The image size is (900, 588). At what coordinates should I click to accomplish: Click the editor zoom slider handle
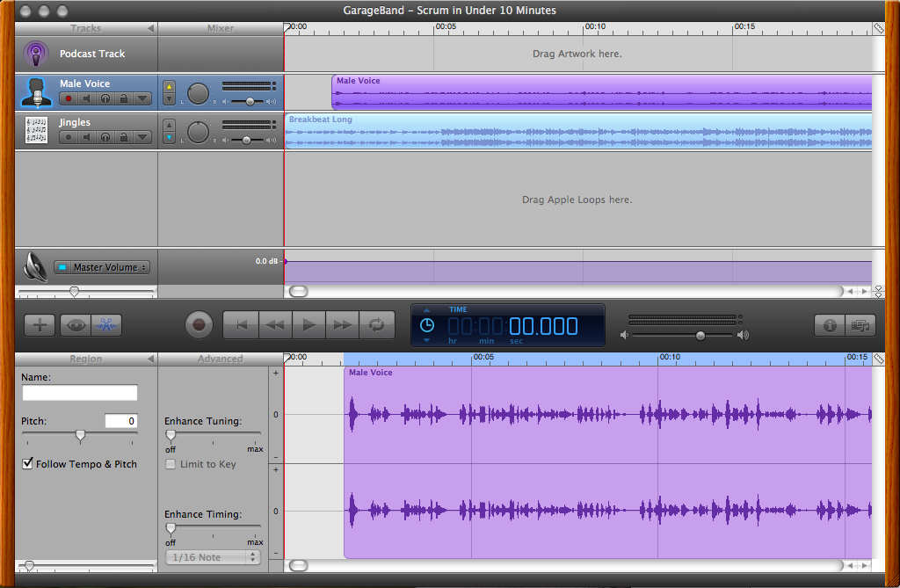[29, 566]
